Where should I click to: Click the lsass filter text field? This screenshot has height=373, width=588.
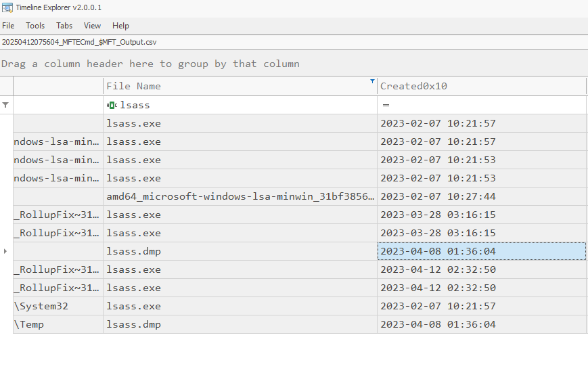pyautogui.click(x=248, y=105)
